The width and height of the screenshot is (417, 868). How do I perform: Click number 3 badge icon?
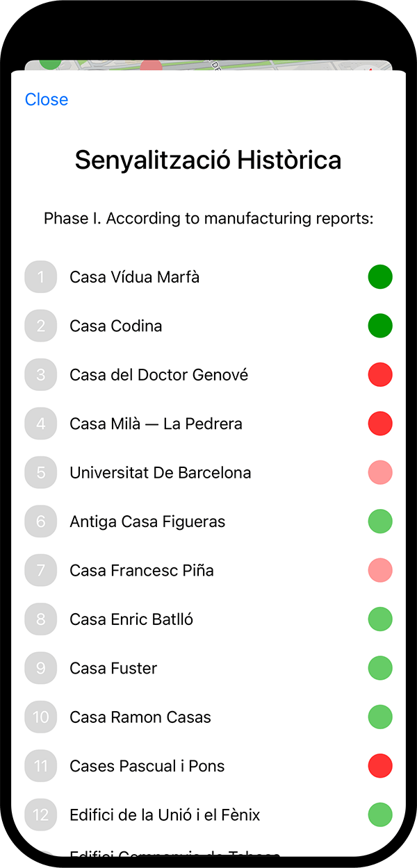click(41, 375)
